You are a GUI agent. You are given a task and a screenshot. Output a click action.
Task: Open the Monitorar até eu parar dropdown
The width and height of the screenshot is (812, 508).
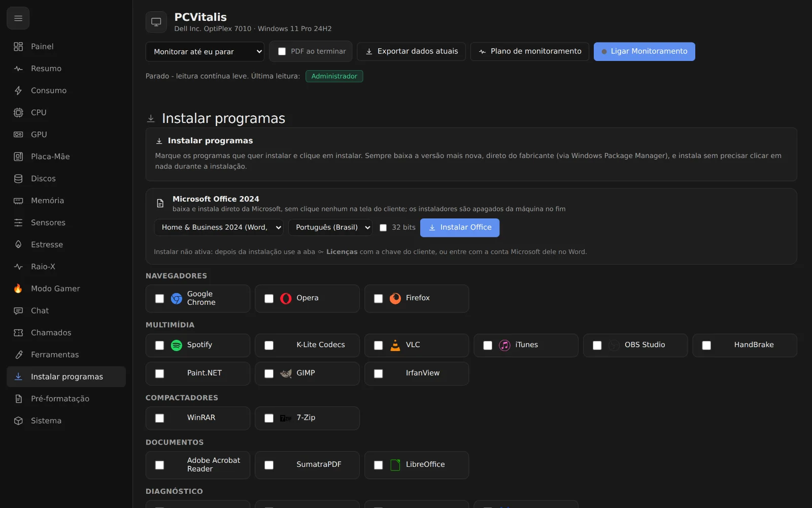(x=205, y=51)
